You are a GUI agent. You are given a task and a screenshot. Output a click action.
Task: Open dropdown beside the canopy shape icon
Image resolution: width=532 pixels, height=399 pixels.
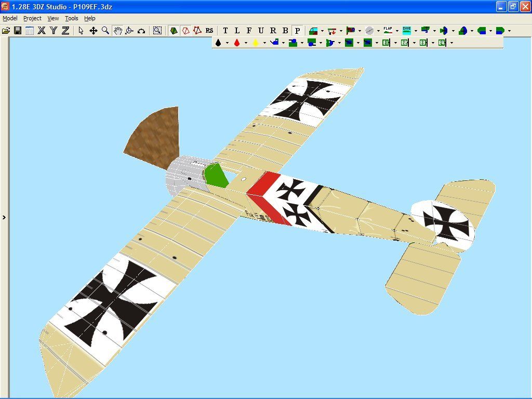(x=322, y=31)
